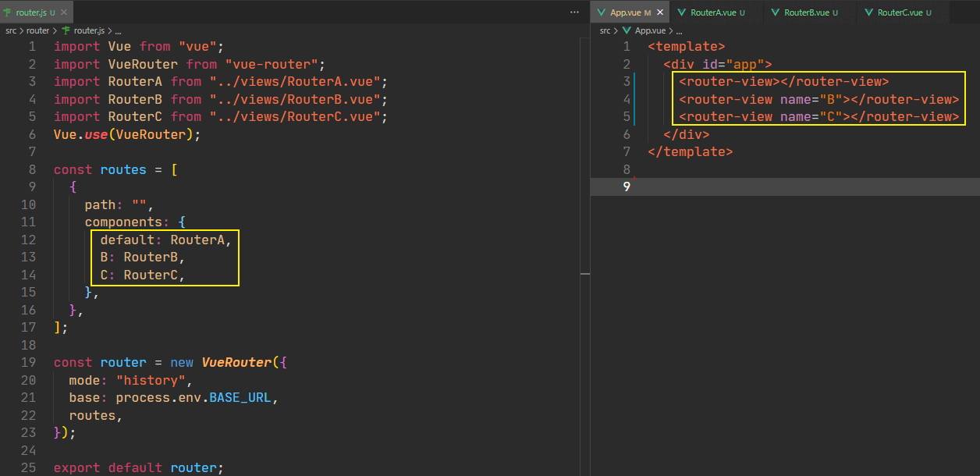Click the 'Vue.use(VueRouter);' statement

127,134
